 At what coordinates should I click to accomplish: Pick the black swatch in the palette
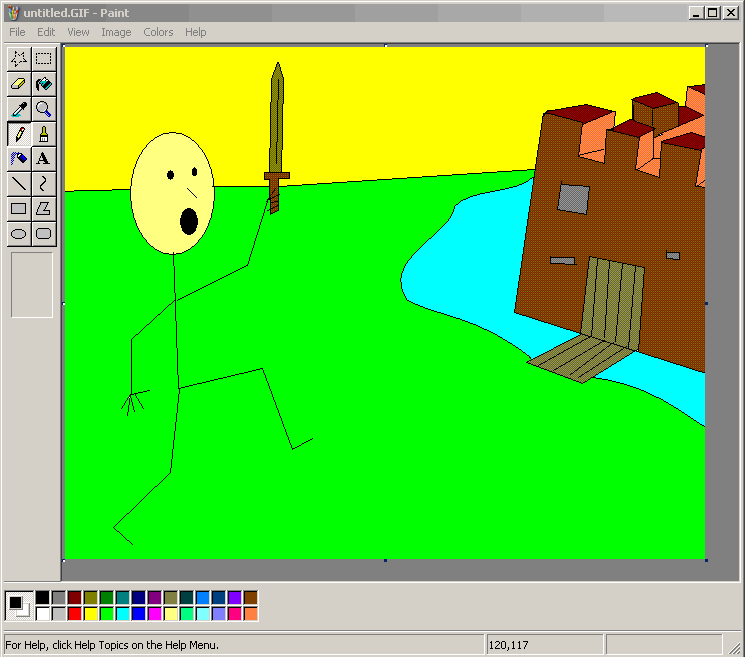[x=43, y=598]
